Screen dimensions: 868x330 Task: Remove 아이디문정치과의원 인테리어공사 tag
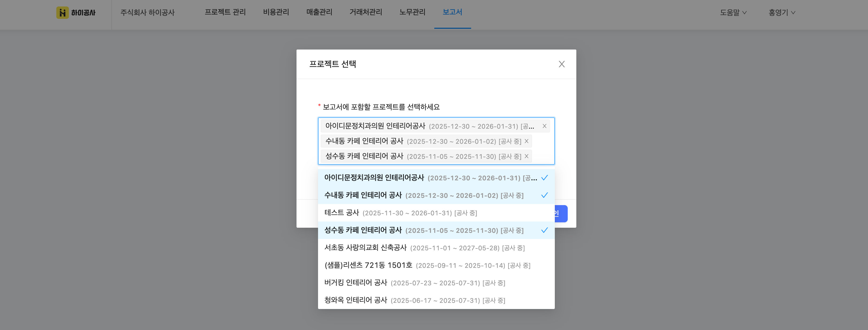tap(544, 126)
